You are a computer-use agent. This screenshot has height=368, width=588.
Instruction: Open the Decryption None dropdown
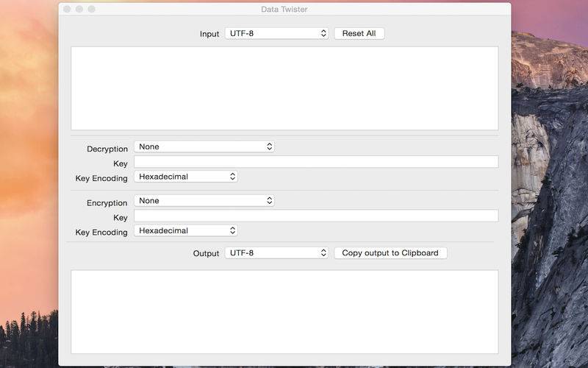(x=204, y=146)
